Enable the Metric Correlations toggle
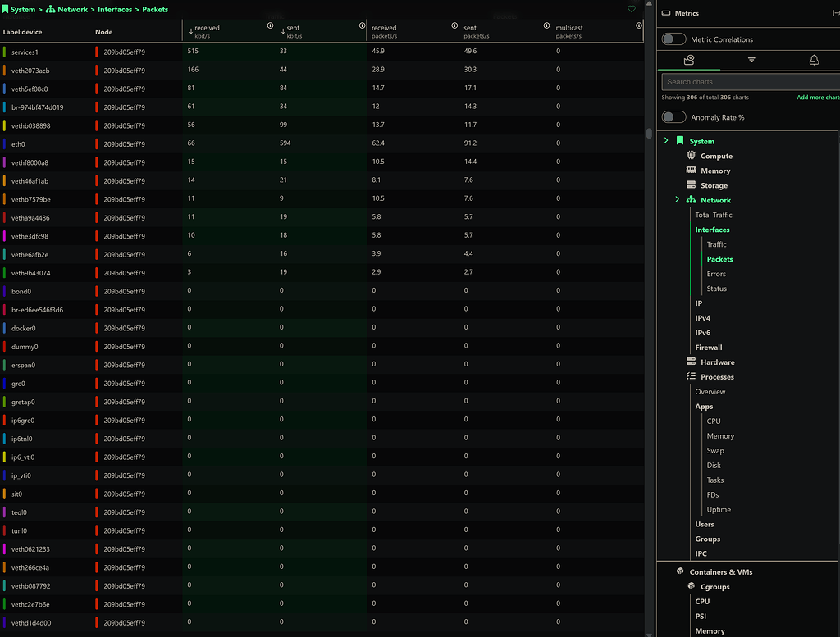840x637 pixels. (673, 39)
